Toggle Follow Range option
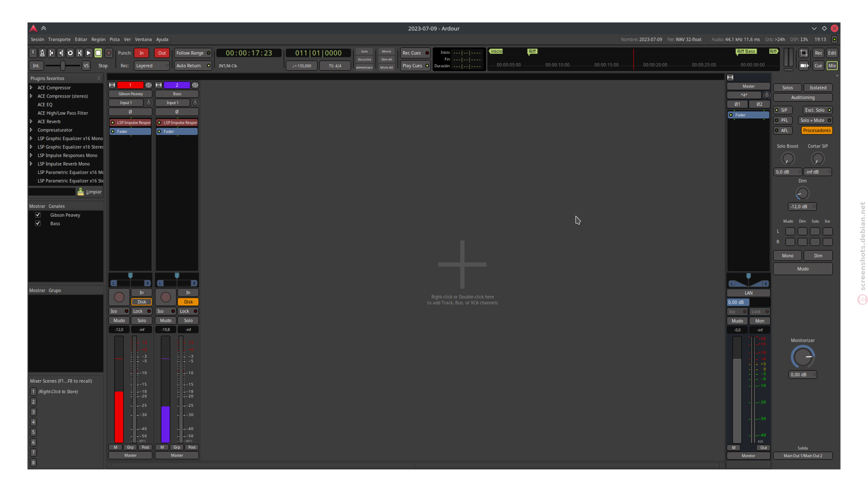 click(193, 53)
